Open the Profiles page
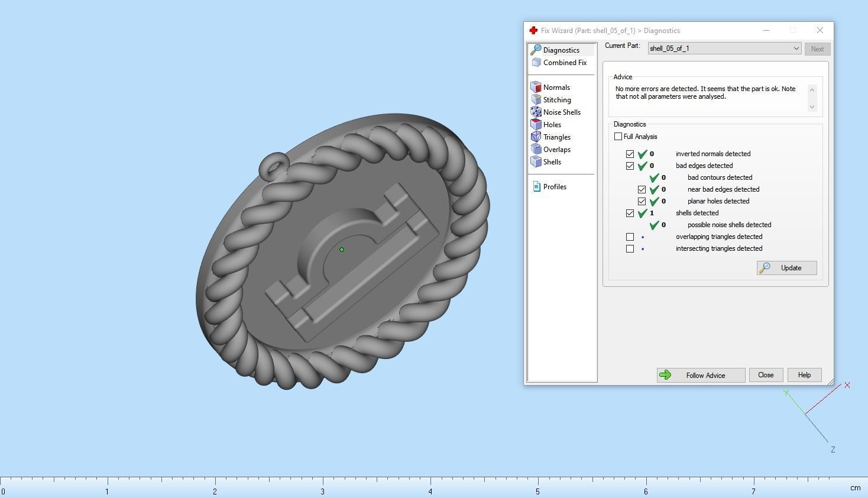This screenshot has height=498, width=868. (555, 187)
